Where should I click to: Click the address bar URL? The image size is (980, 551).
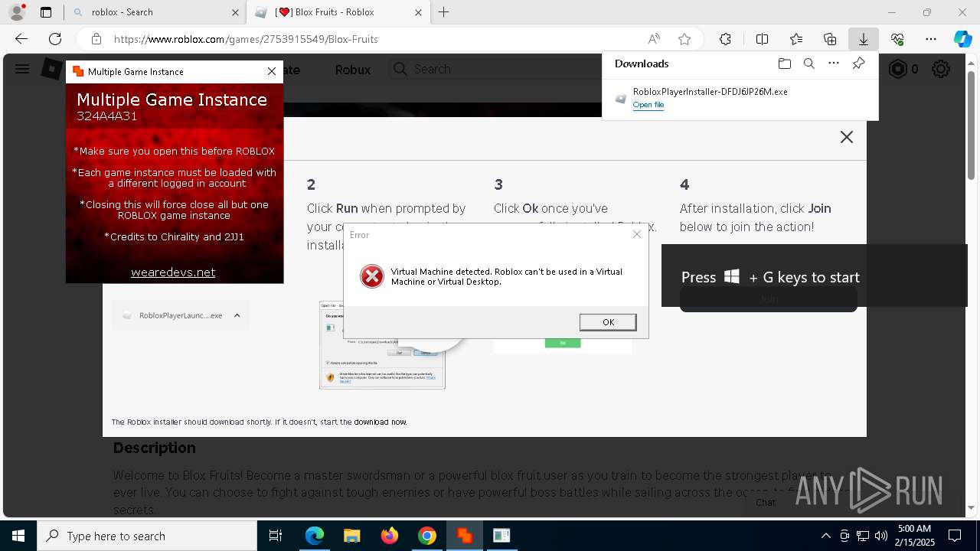(246, 39)
